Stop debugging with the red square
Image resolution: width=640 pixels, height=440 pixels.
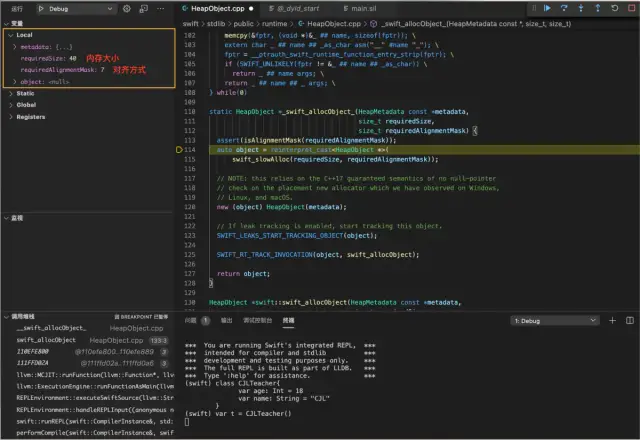click(631, 8)
